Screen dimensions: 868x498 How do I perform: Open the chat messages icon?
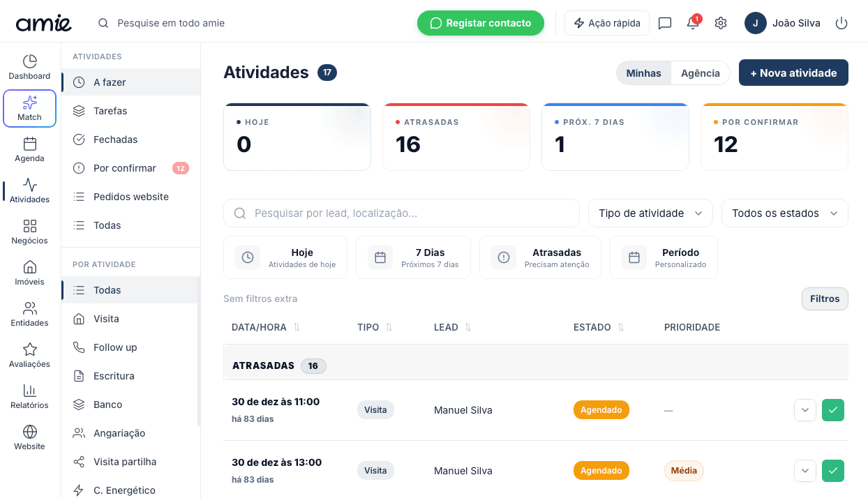coord(665,23)
